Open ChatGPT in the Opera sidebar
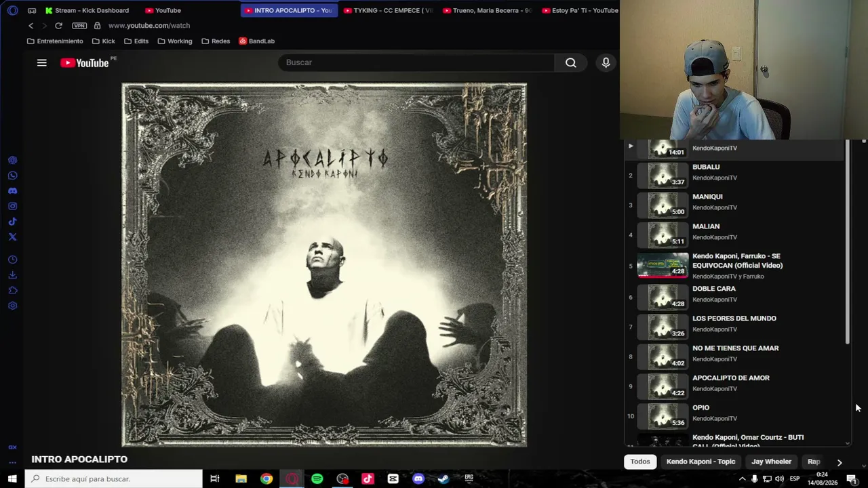The image size is (868, 488). [12, 161]
